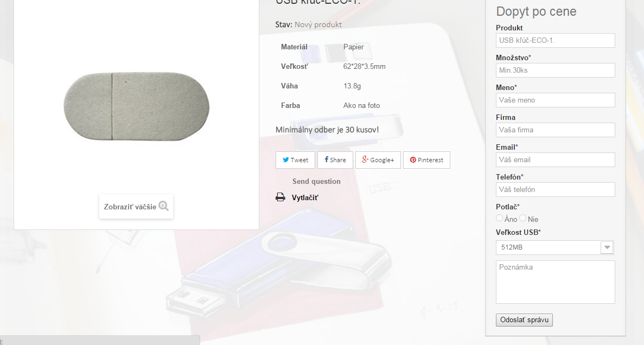This screenshot has width=644, height=345.
Task: Click inside the Poznámka textarea
Action: pos(555,282)
